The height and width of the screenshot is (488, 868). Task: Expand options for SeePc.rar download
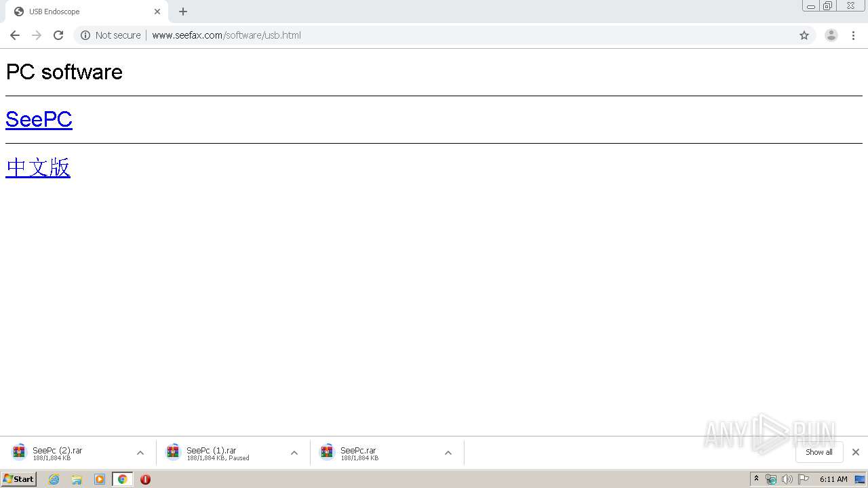448,453
